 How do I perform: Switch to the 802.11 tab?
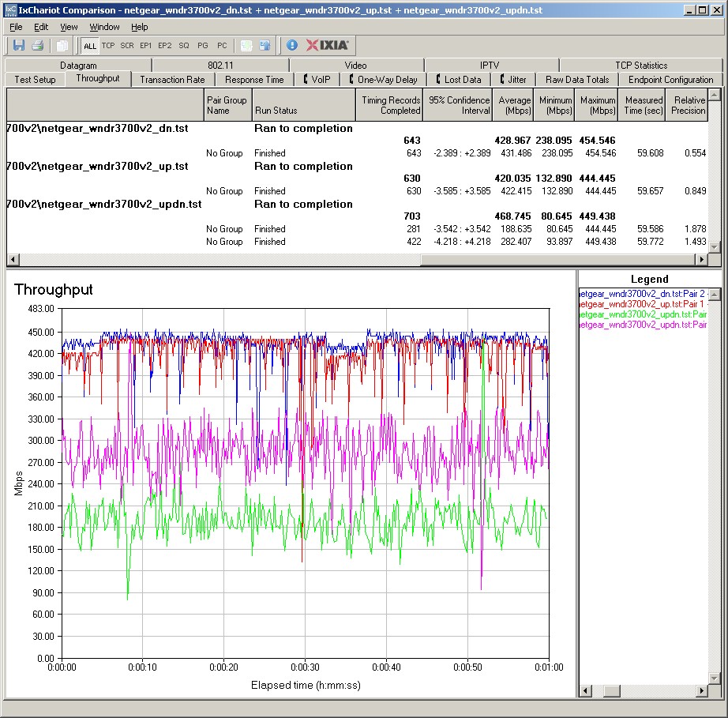click(x=220, y=66)
